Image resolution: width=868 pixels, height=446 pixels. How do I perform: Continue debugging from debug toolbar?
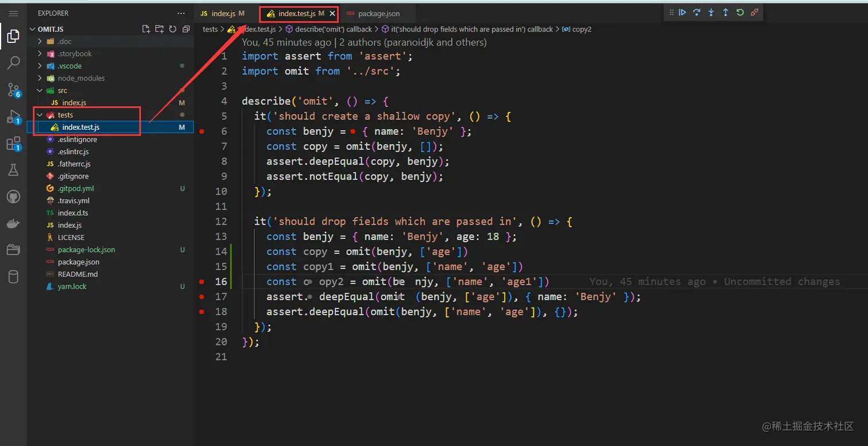coord(683,12)
